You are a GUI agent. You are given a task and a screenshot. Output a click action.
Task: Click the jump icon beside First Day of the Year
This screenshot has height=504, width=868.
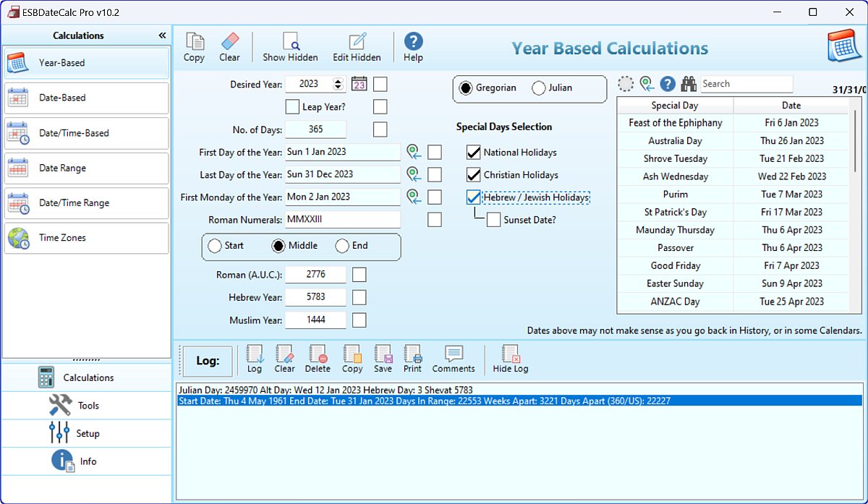click(x=414, y=153)
